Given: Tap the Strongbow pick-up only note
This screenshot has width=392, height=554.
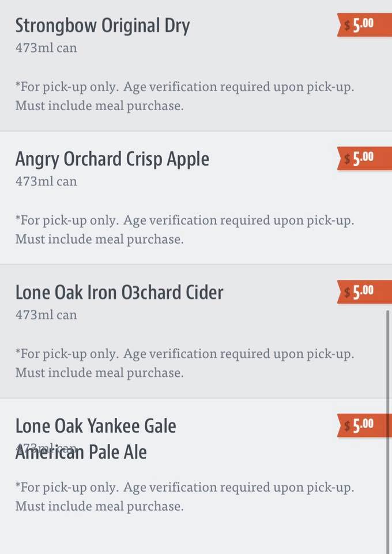Looking at the screenshot, I should coord(184,96).
